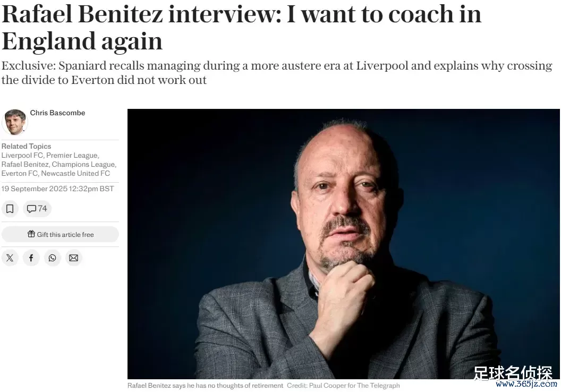Open the Everton FC topic link
Viewport: 561px width, 392px height.
point(19,173)
